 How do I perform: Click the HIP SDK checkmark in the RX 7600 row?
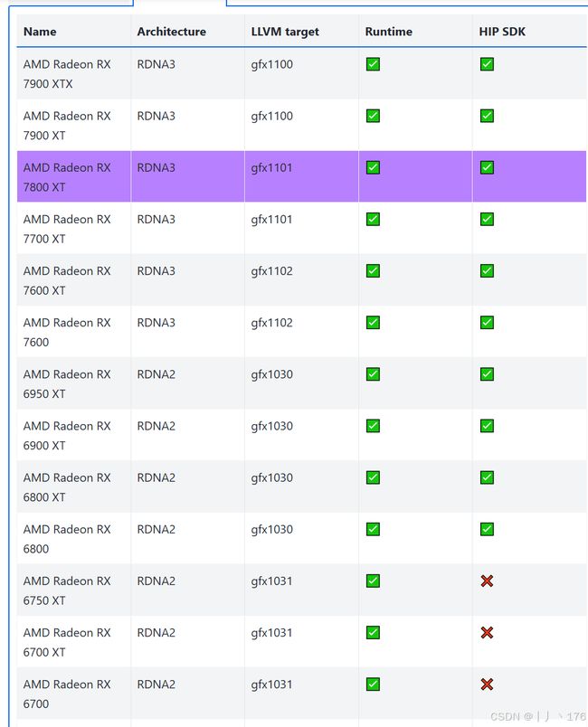(487, 323)
